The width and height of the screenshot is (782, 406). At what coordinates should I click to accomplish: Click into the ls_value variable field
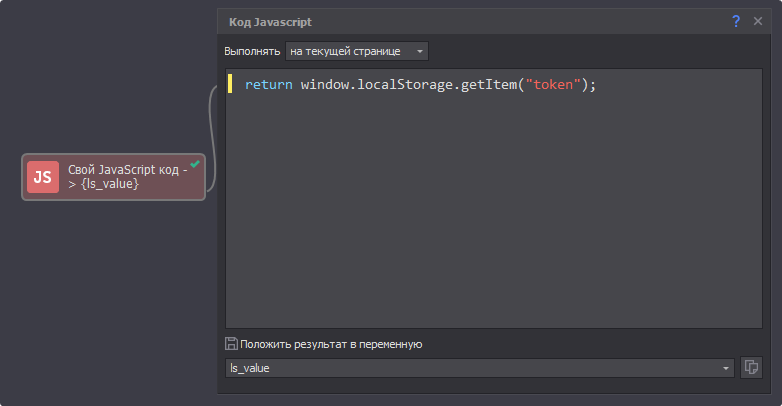pos(470,368)
